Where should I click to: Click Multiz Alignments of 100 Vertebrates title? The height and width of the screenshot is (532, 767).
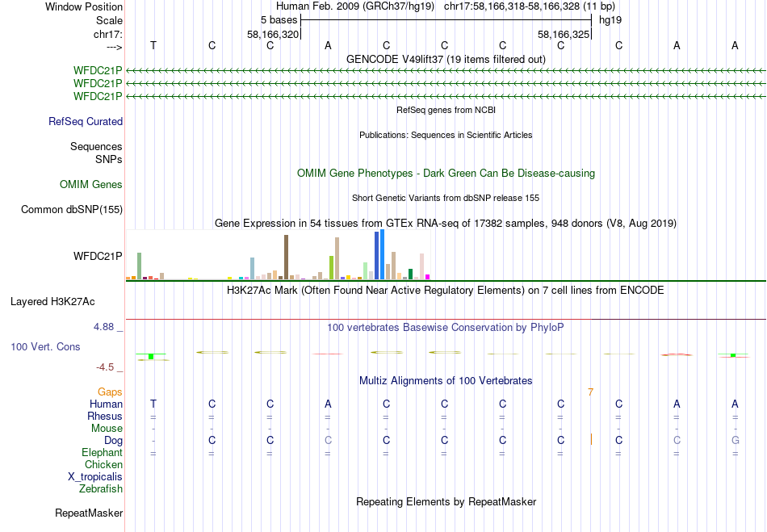pyautogui.click(x=446, y=381)
